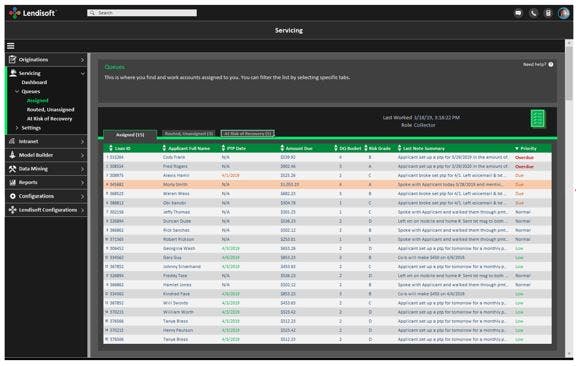Image resolution: width=580 pixels, height=366 pixels.
Task: Select the highlighted Morty Smith row
Action: click(x=327, y=184)
